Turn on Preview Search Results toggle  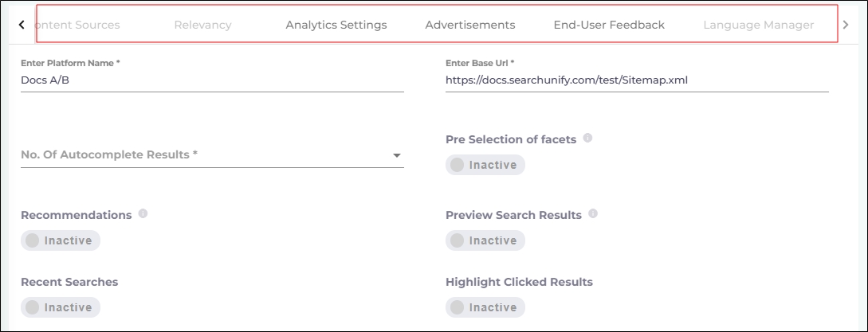(485, 240)
